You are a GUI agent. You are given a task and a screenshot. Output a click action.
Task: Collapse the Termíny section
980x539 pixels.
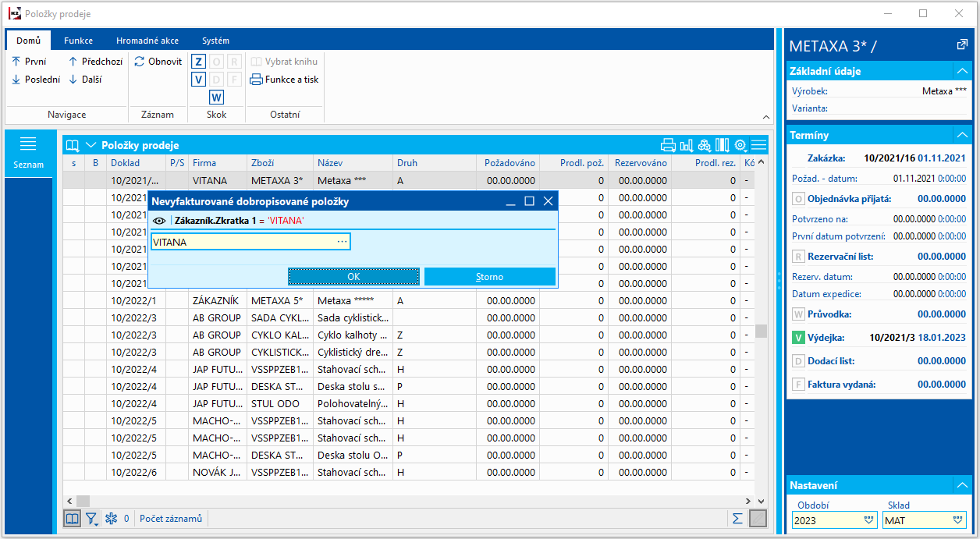point(961,135)
